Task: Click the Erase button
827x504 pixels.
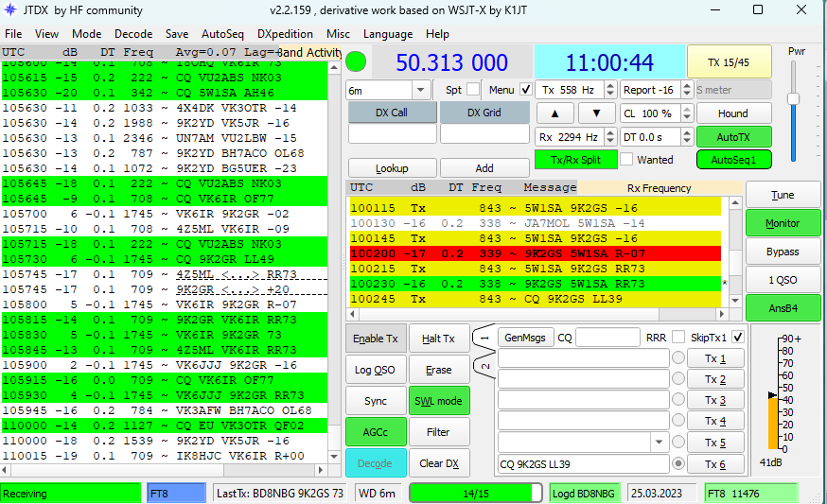Action: coord(438,370)
